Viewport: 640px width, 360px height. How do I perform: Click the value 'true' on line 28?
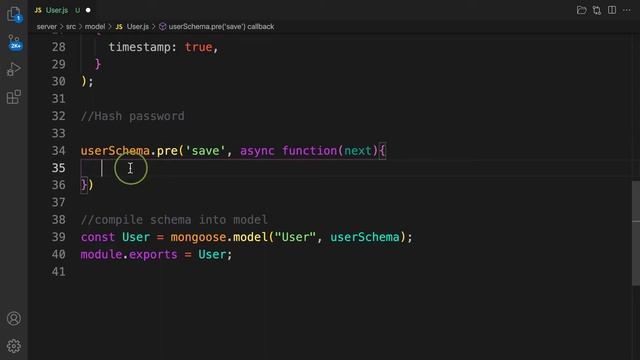click(x=198, y=47)
